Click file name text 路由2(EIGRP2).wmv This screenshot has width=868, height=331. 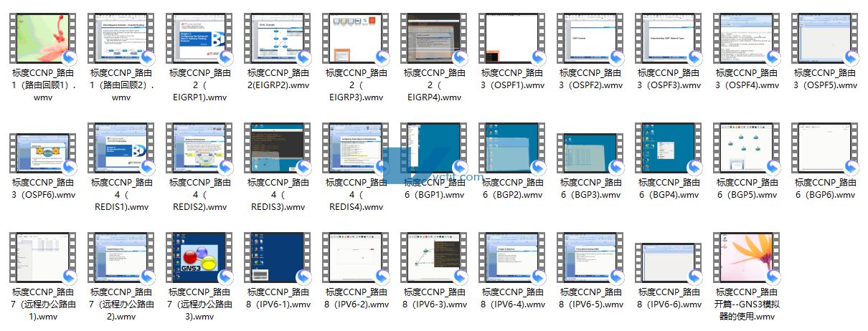click(278, 79)
